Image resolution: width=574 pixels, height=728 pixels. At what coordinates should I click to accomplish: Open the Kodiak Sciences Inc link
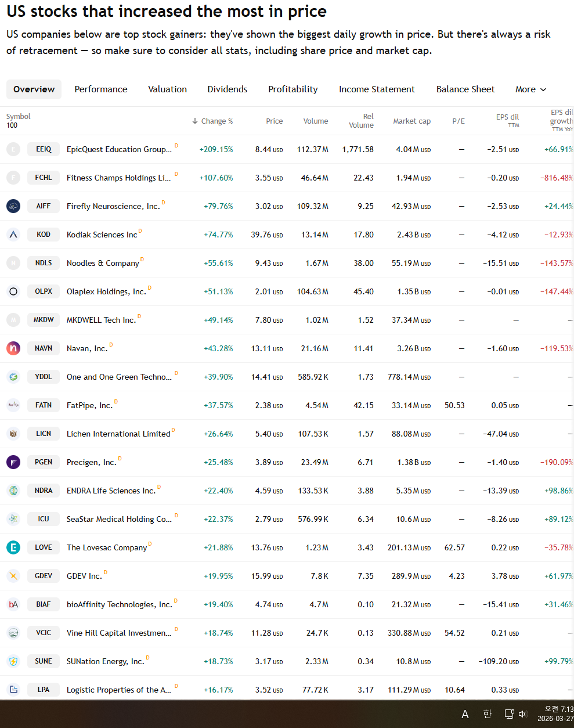click(102, 235)
